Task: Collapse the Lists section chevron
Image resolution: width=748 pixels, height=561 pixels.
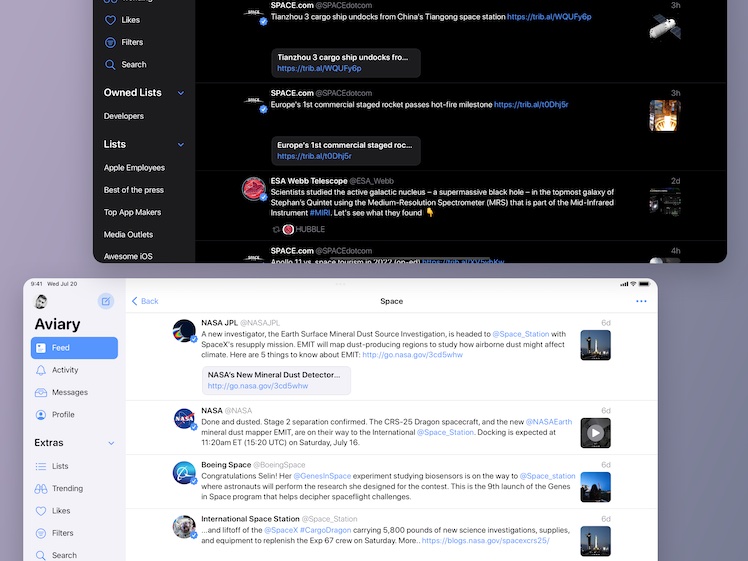Action: (181, 145)
